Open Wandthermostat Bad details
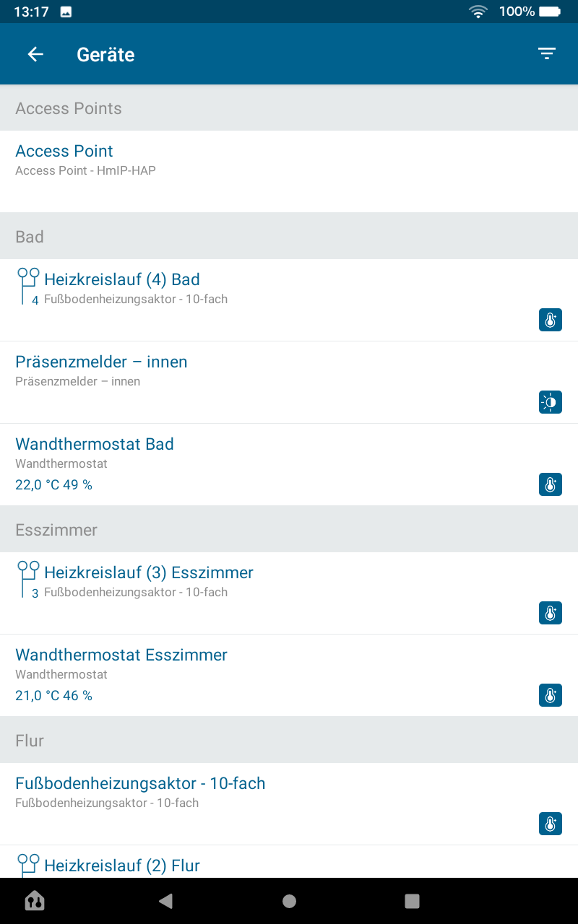578x924 pixels. [x=95, y=444]
